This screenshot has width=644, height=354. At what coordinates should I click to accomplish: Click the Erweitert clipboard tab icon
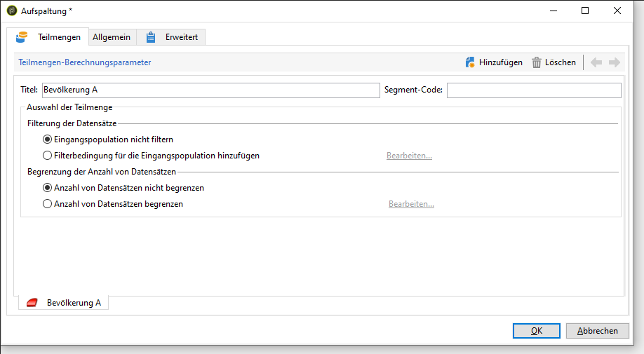tap(151, 37)
